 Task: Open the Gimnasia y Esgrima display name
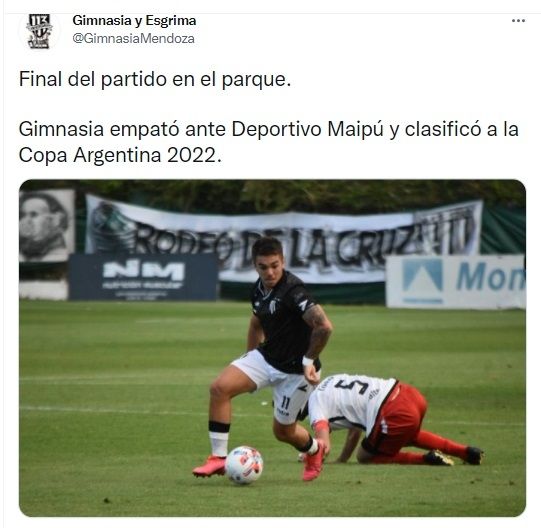[134, 21]
